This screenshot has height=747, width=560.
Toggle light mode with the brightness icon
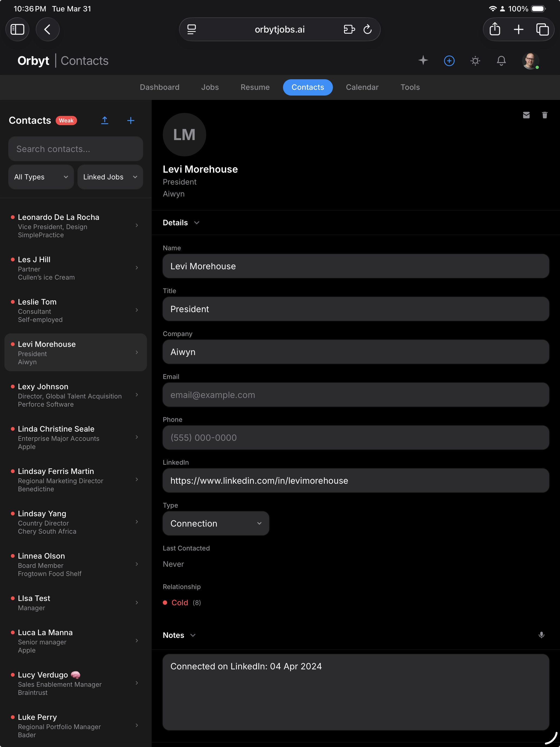(x=475, y=61)
